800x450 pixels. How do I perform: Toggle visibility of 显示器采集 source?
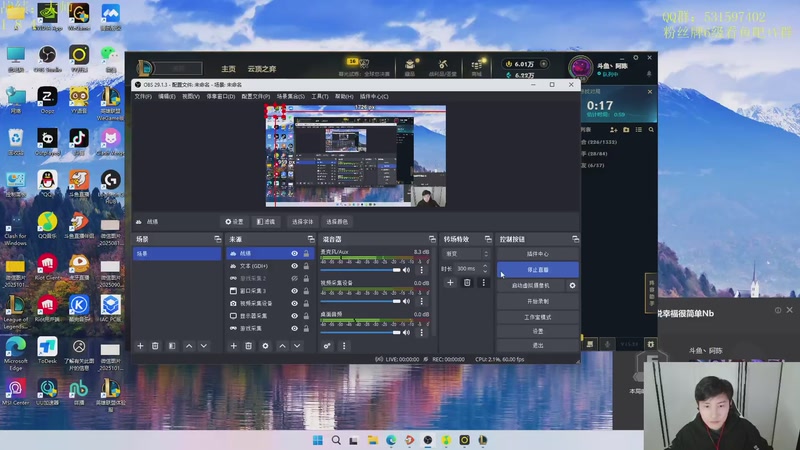[x=294, y=316]
